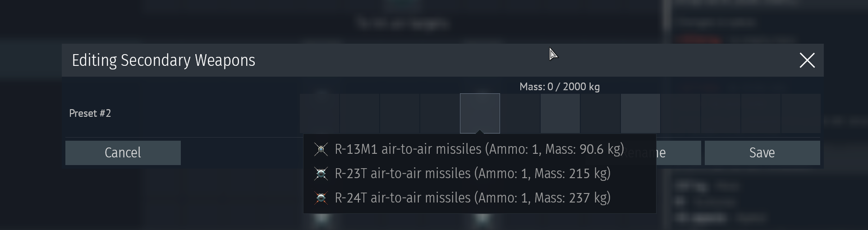
Task: Save the weapon preset
Action: pyautogui.click(x=762, y=153)
